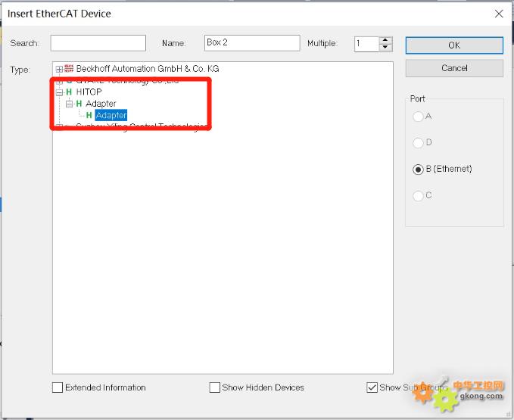This screenshot has height=420, width=514.
Task: Click the OK button
Action: (x=454, y=45)
